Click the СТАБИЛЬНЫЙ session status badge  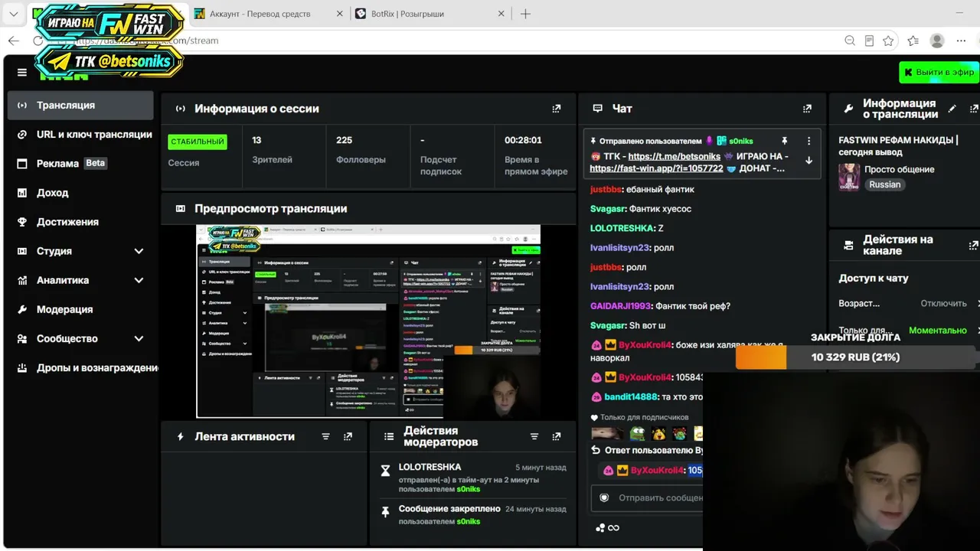click(x=198, y=142)
